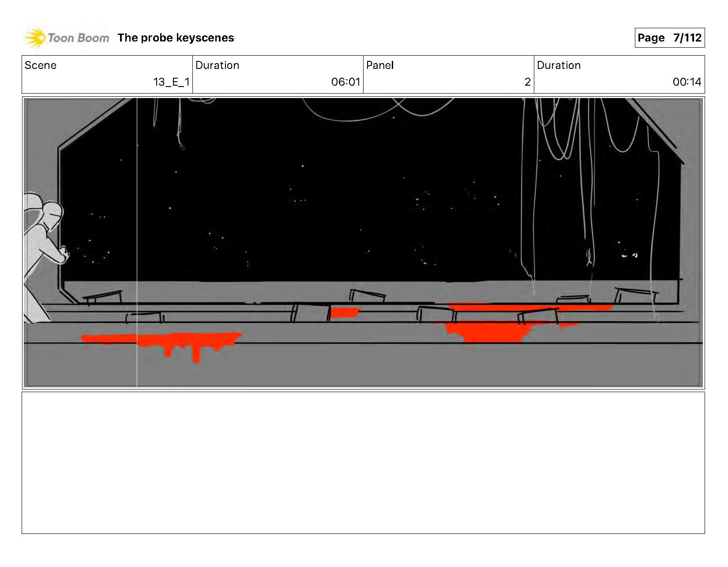This screenshot has width=728, height=567.
Task: Click the storyboard panel drawing thumbnail
Action: 363,243
